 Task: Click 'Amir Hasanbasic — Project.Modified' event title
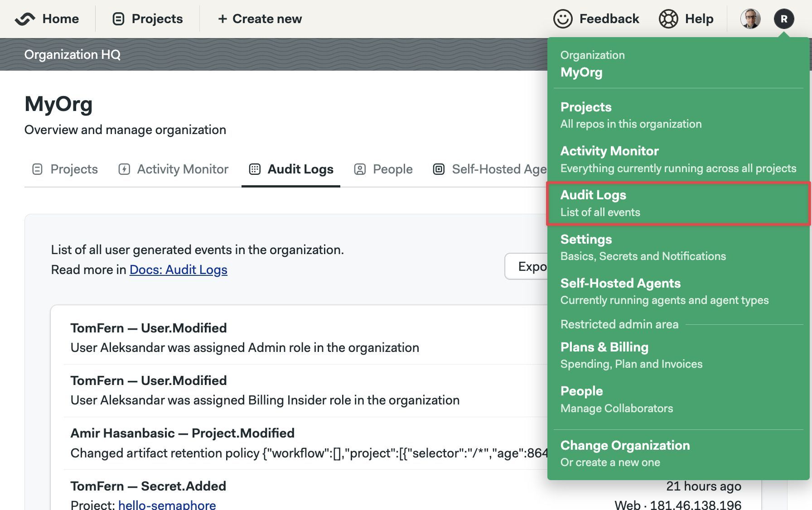pyautogui.click(x=183, y=433)
